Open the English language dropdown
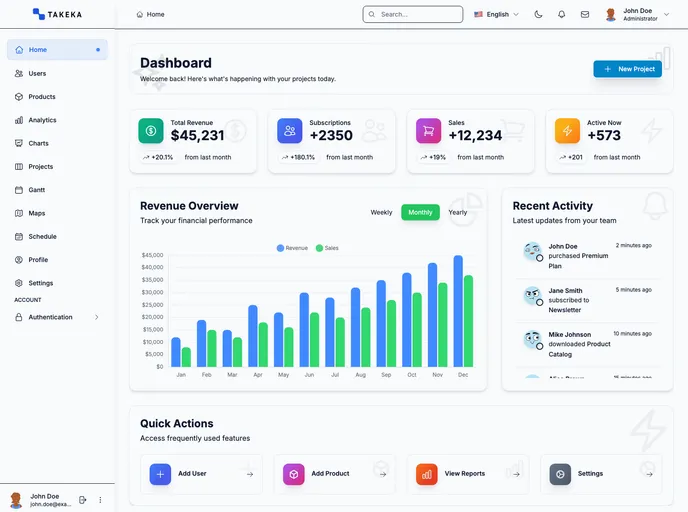 pyautogui.click(x=496, y=14)
